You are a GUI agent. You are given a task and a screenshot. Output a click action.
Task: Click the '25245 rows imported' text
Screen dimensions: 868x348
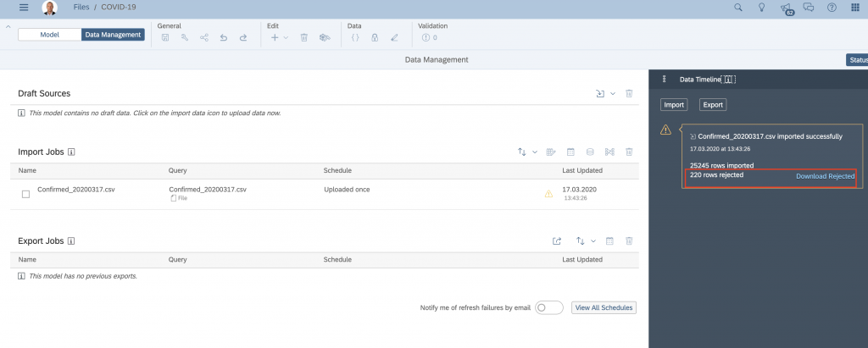(722, 165)
